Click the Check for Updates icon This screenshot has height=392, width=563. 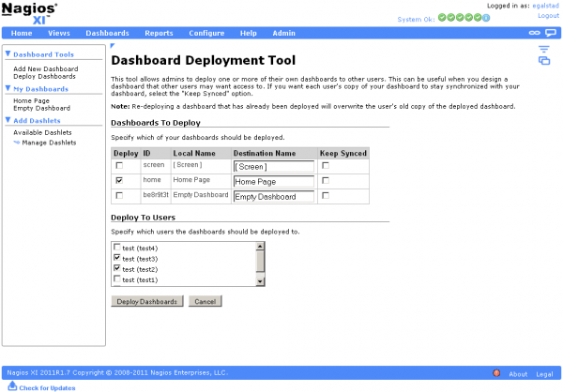[x=12, y=385]
